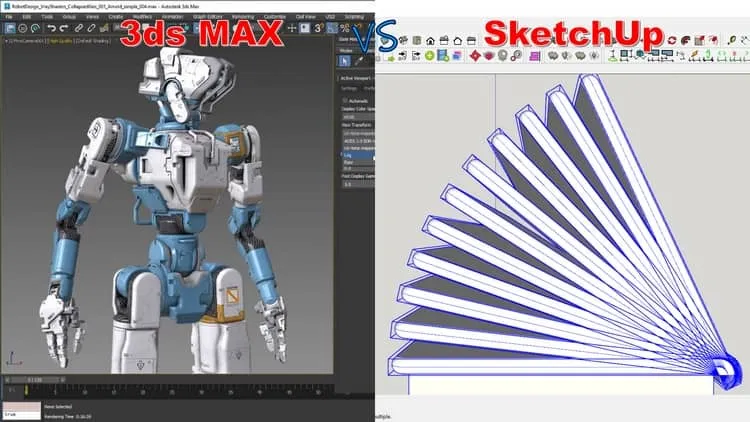Open the Views menu in 3ds Max
Screen dimensions: 750x422
pyautogui.click(x=92, y=17)
